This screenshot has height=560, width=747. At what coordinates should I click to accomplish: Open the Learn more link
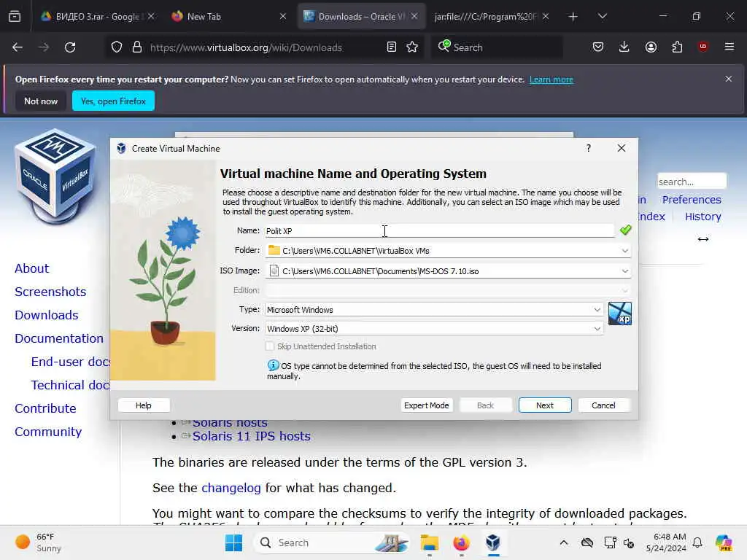pyautogui.click(x=551, y=79)
